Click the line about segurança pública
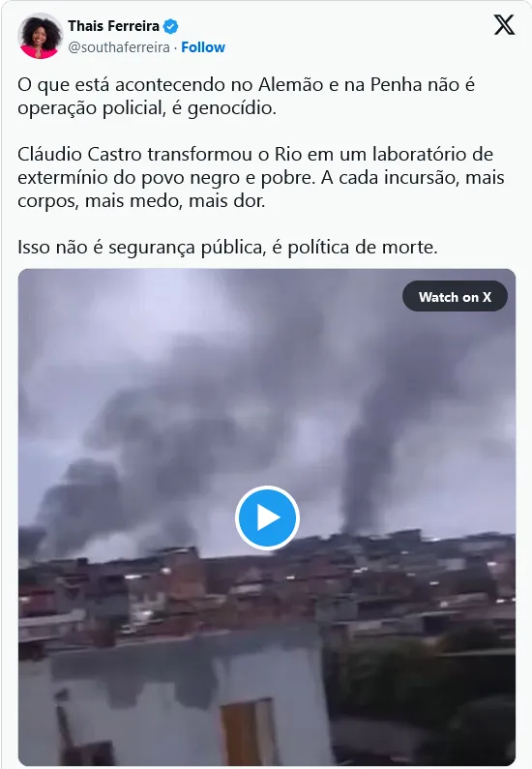This screenshot has height=769, width=532. 227,247
